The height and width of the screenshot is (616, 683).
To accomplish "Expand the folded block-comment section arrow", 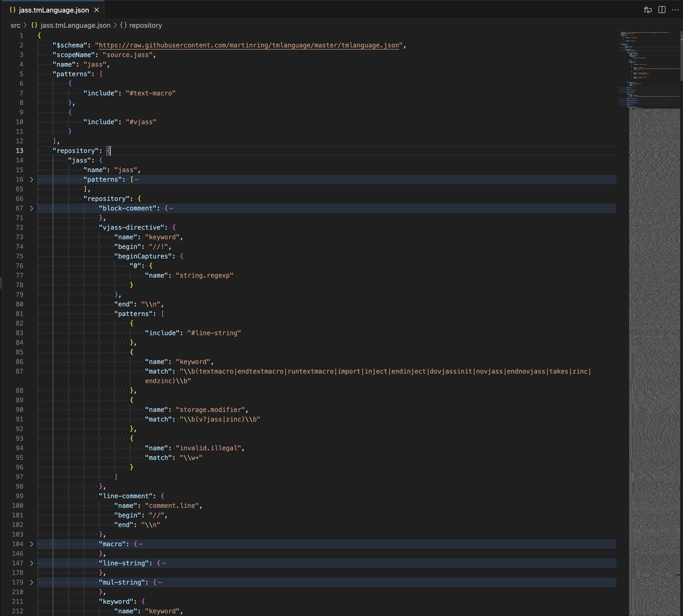I will click(31, 209).
